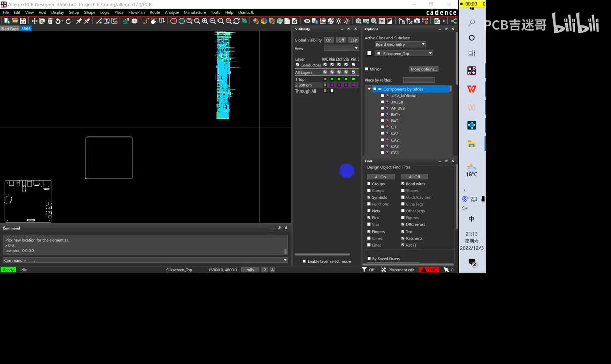Toggle the Groups find filter checkbox
Image resolution: width=611 pixels, height=364 pixels.
[369, 184]
